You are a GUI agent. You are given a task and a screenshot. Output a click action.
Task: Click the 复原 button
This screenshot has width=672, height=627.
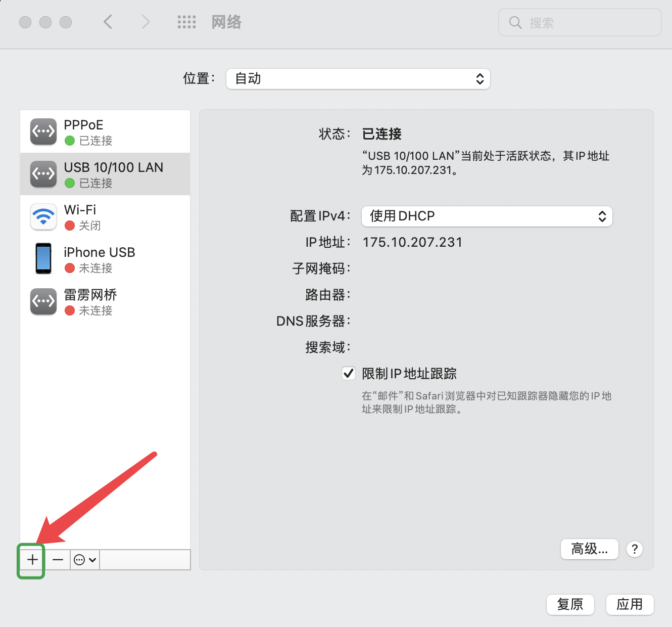click(x=570, y=605)
